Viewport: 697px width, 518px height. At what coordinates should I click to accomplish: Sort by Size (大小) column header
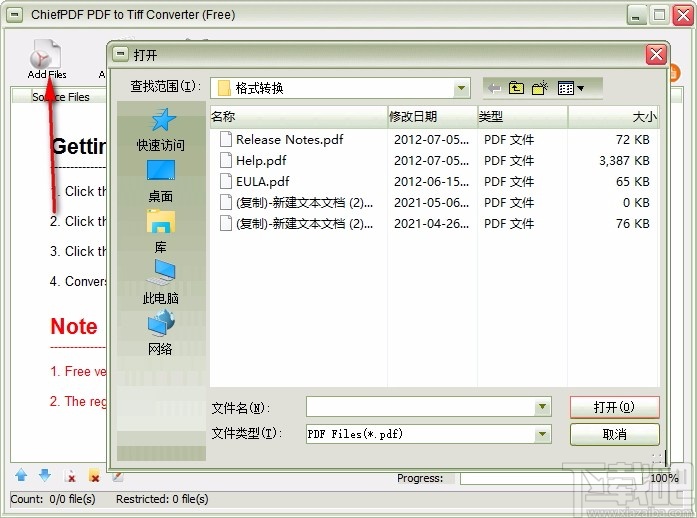[x=613, y=116]
